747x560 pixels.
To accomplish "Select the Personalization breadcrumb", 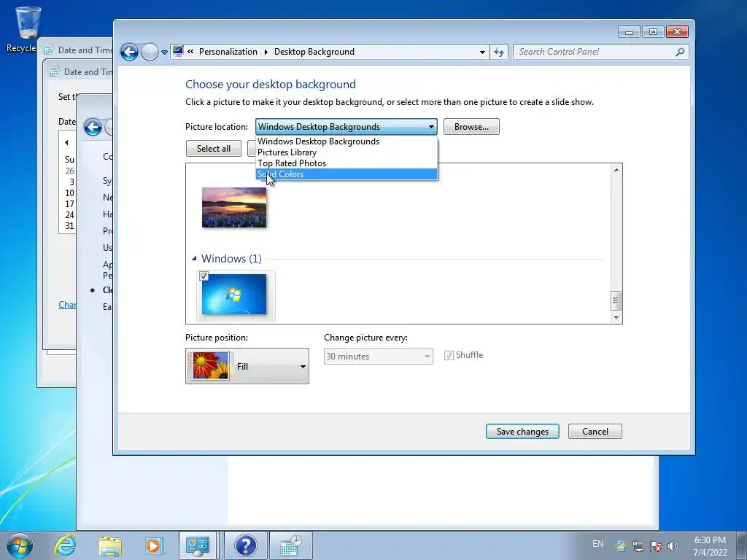I will click(x=228, y=52).
